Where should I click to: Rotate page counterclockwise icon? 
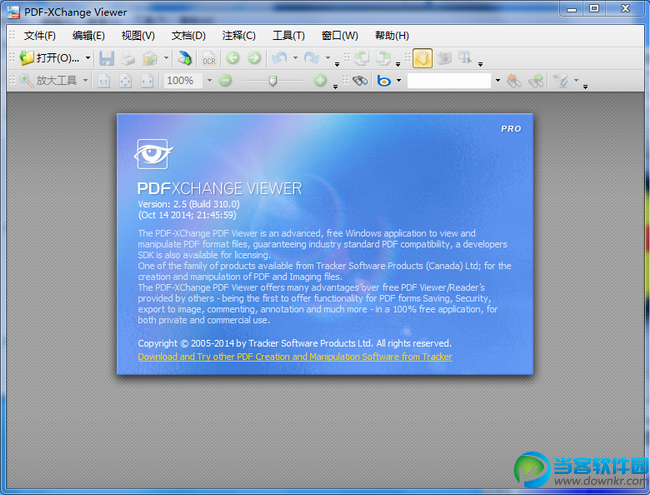(361, 58)
